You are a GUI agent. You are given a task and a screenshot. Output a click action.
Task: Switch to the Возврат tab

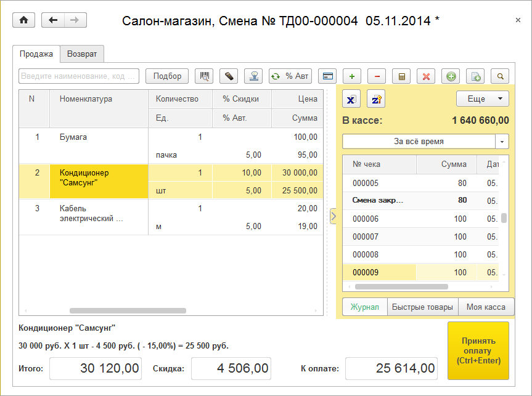[82, 54]
